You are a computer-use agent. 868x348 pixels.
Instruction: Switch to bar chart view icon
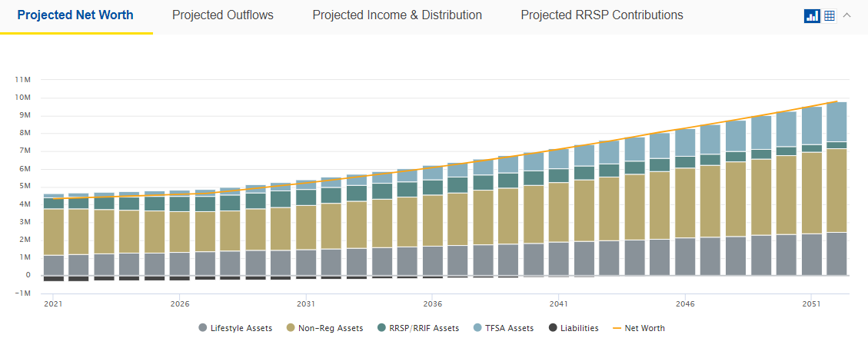click(812, 16)
